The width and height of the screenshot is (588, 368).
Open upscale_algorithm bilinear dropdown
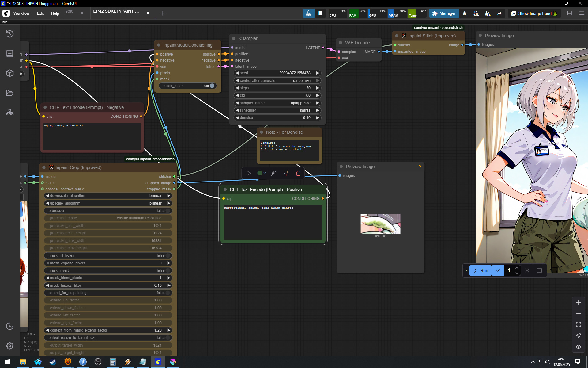point(108,203)
